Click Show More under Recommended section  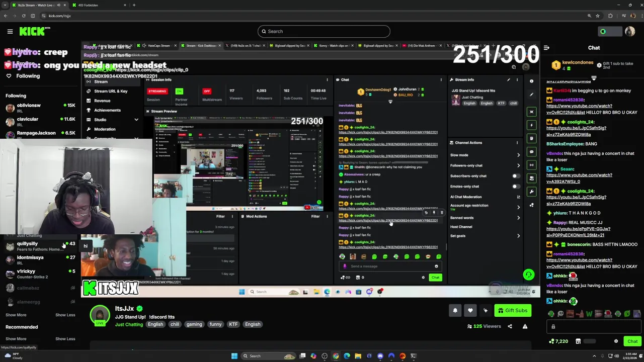[x=16, y=339]
